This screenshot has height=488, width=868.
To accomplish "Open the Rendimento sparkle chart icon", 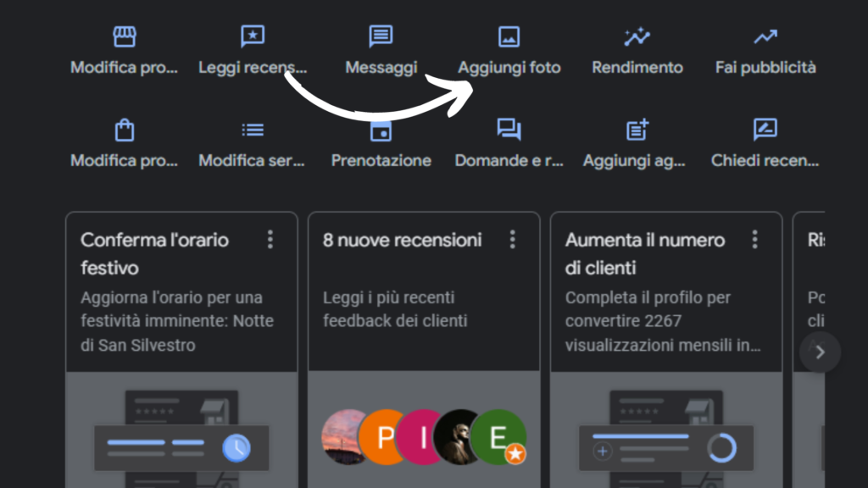I will click(x=637, y=37).
